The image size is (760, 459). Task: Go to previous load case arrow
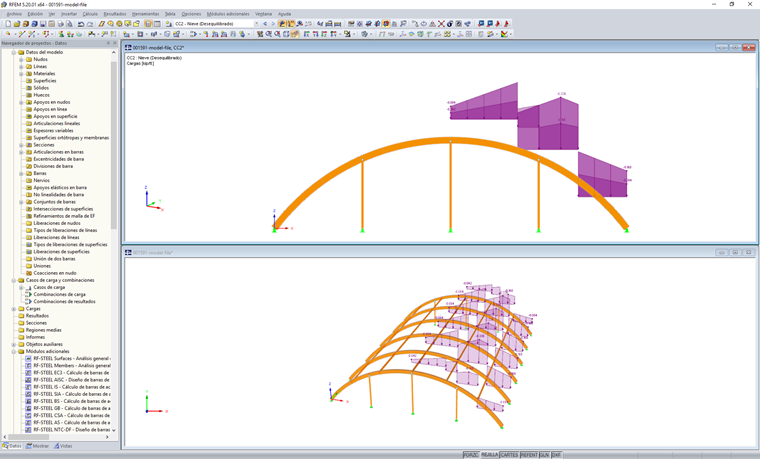265,24
